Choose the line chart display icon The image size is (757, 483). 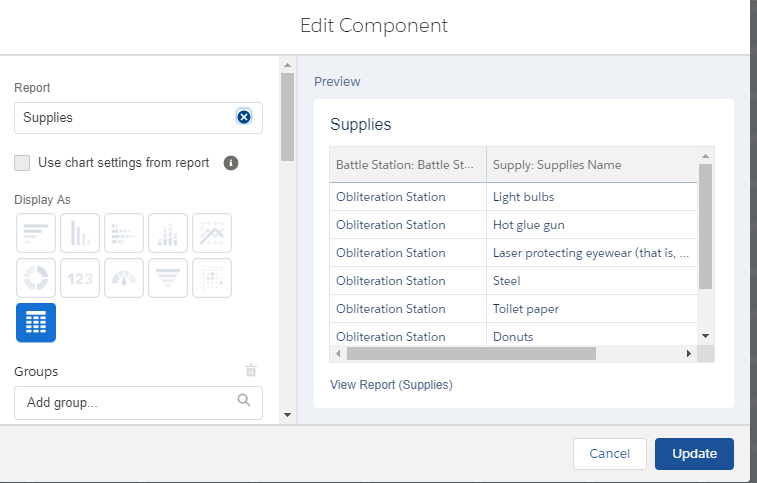tap(212, 233)
